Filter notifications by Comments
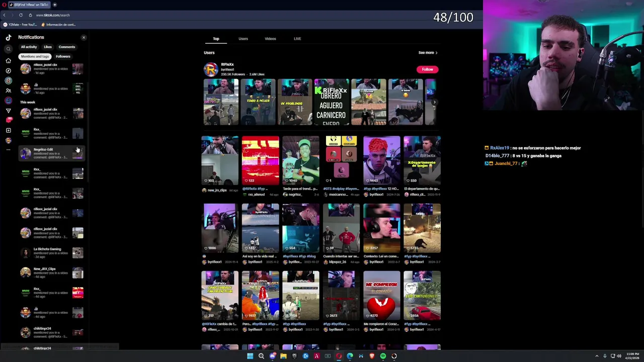This screenshot has height=362, width=644. [x=67, y=47]
